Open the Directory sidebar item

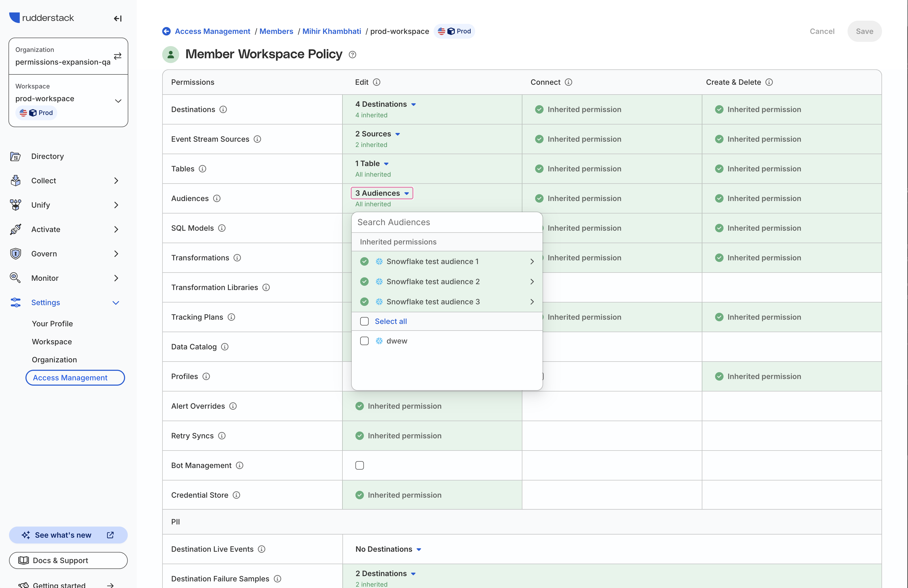[47, 156]
